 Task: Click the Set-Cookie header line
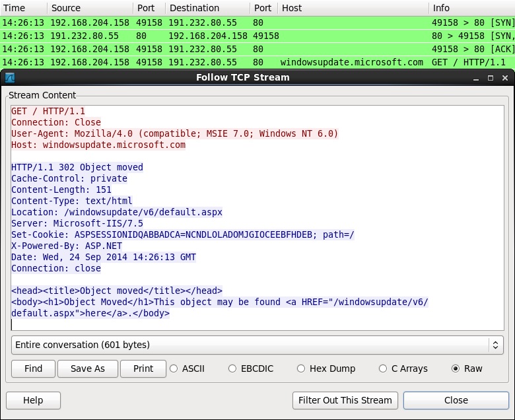(x=183, y=234)
